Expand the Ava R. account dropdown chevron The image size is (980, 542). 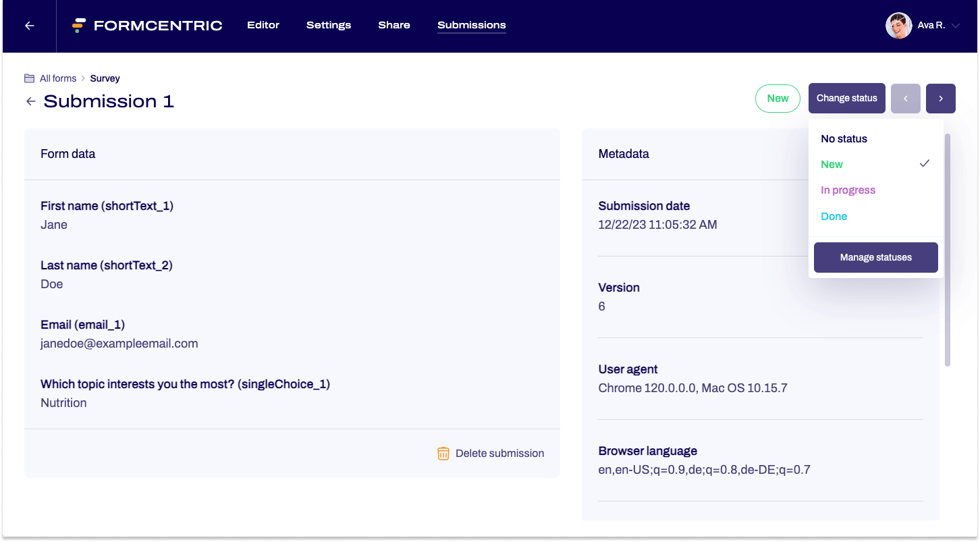(957, 25)
